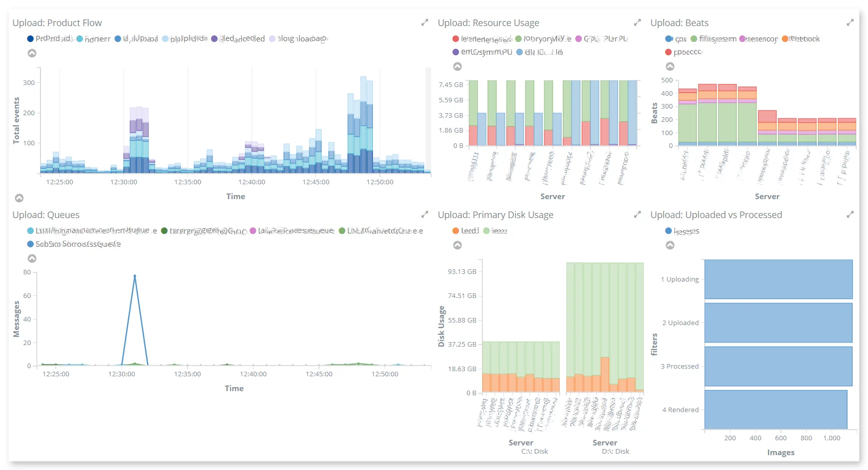
Task: Expand the Upload: Product Flow panel to full screen
Action: coord(425,23)
